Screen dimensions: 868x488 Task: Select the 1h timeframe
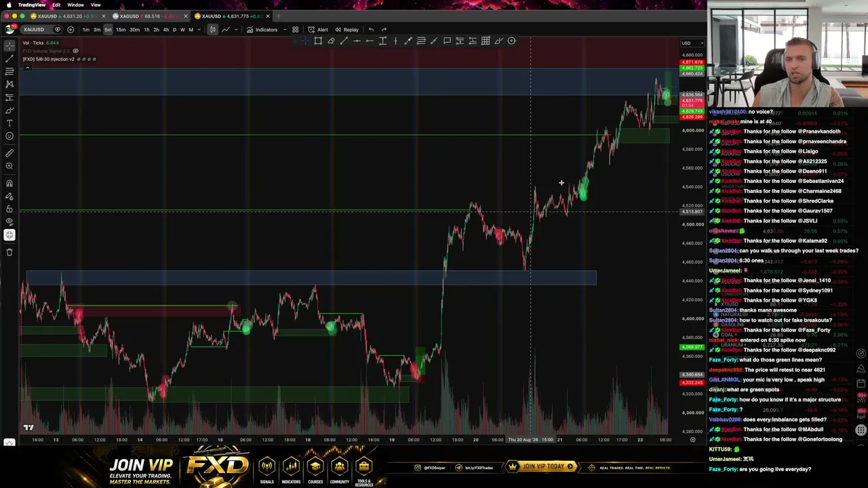(146, 29)
